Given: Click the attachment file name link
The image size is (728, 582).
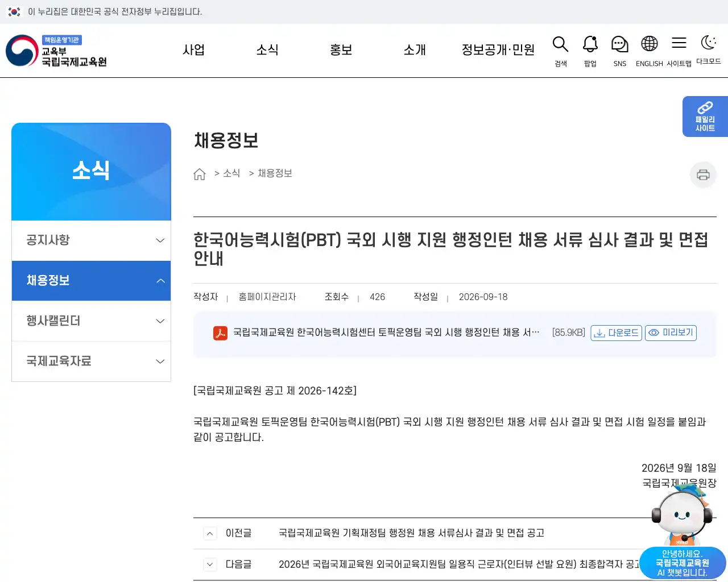Looking at the screenshot, I should (387, 332).
